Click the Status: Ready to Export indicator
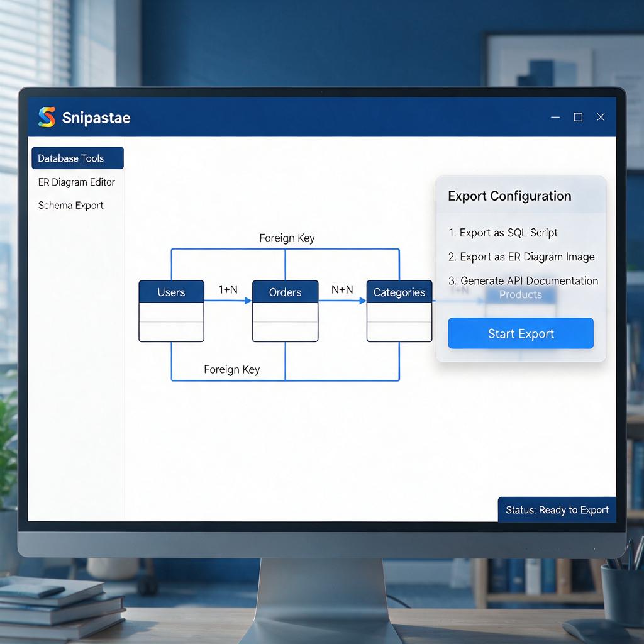This screenshot has height=644, width=644. pyautogui.click(x=557, y=509)
